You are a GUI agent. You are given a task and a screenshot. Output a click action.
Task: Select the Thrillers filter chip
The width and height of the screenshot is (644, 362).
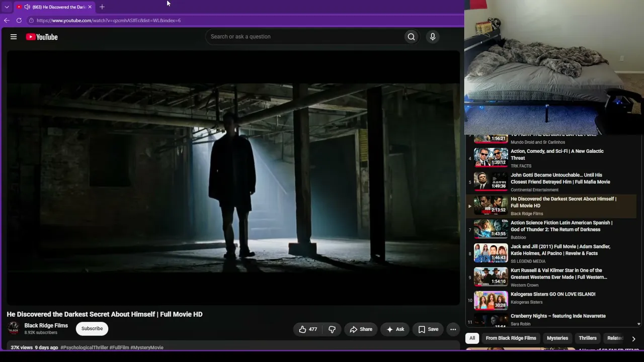point(587,338)
